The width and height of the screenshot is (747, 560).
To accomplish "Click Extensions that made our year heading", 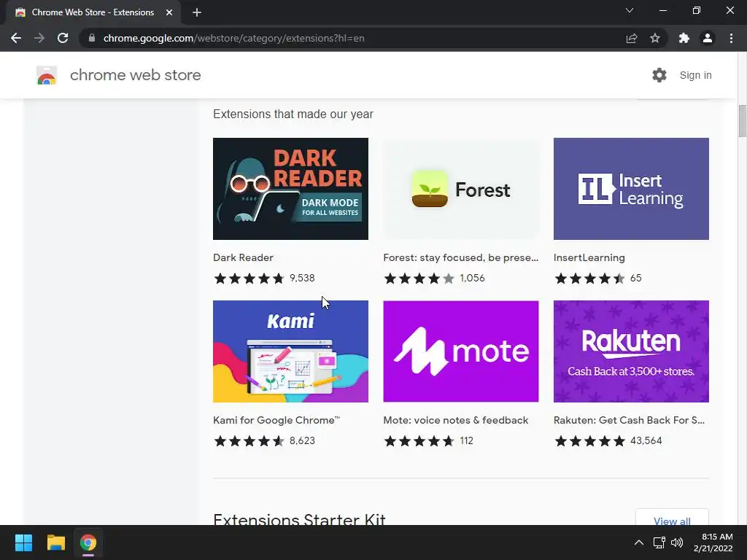I will pyautogui.click(x=293, y=114).
